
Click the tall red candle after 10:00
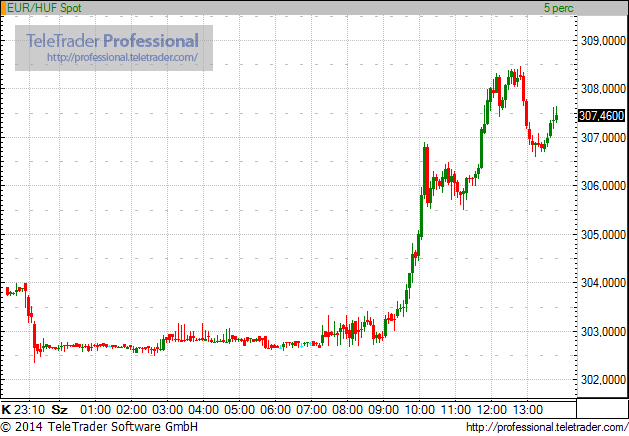click(428, 175)
